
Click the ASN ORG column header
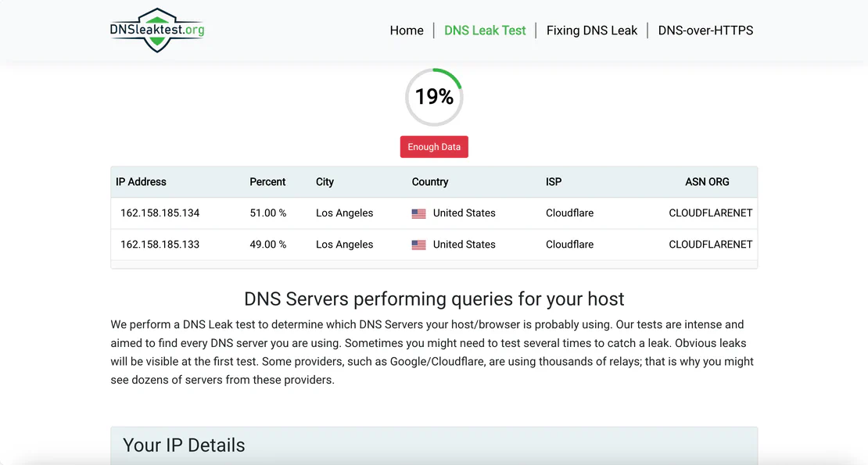point(707,182)
